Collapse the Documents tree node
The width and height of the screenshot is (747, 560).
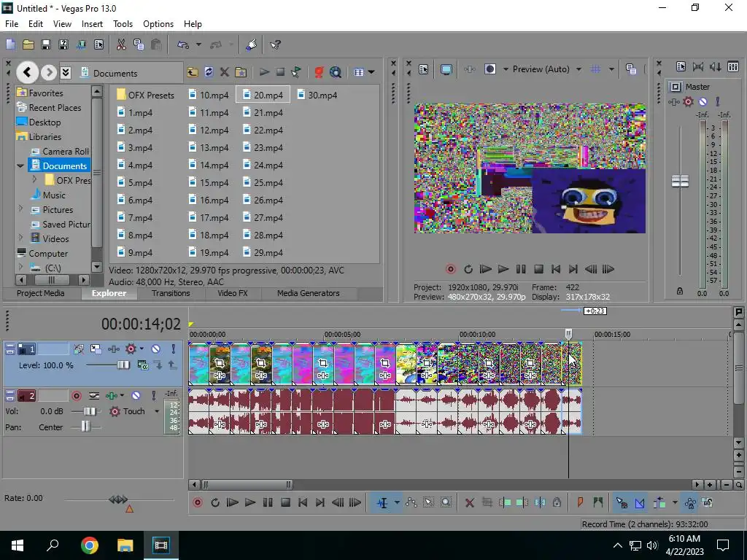coord(20,166)
